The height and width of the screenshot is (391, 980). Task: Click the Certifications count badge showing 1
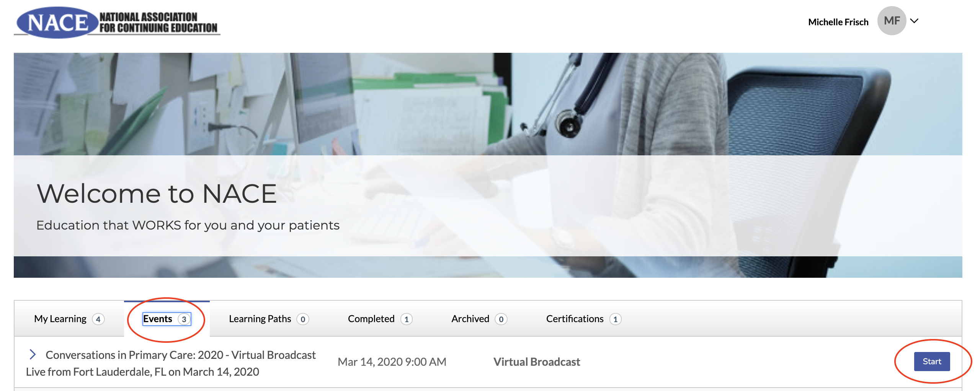click(x=616, y=319)
